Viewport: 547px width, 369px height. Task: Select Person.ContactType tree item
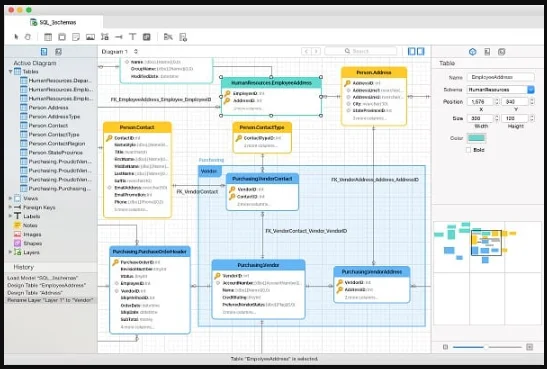tap(54, 134)
